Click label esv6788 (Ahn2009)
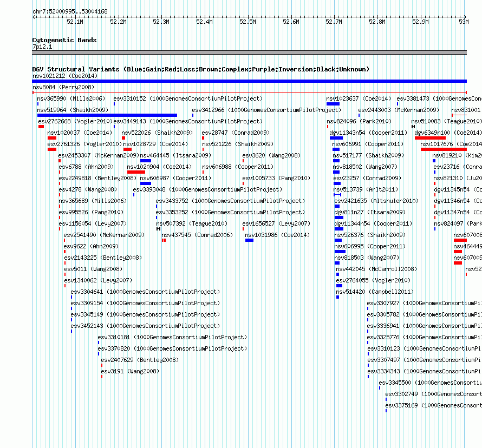482x448 pixels. 86,167
